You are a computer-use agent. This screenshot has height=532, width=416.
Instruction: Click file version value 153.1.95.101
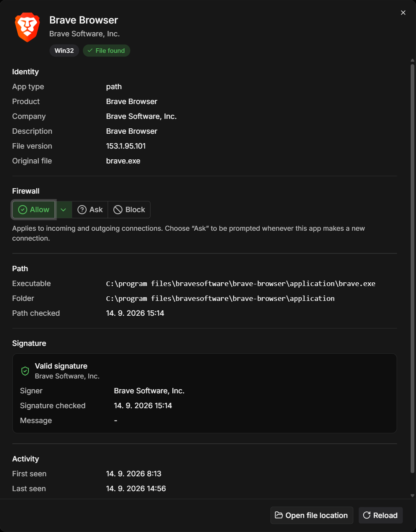click(126, 146)
